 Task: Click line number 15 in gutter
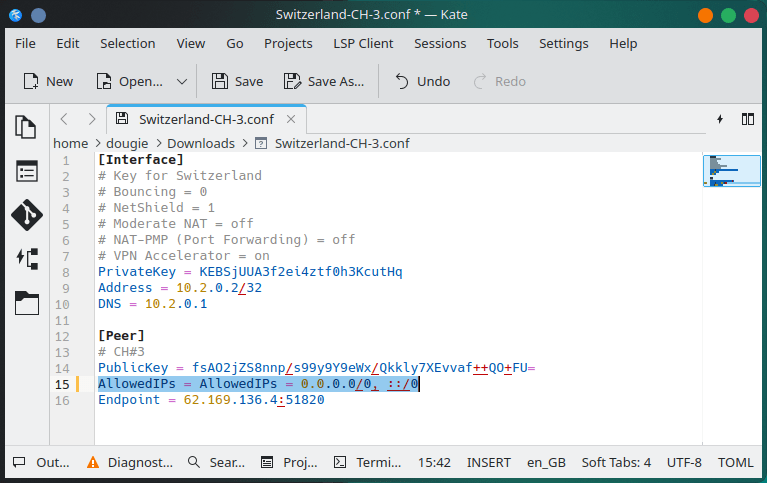(x=62, y=384)
